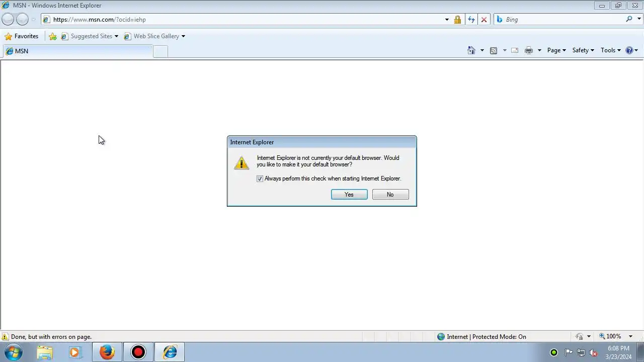Open the recent pages dropdown arrow
The height and width of the screenshot is (362, 644).
pos(34,20)
